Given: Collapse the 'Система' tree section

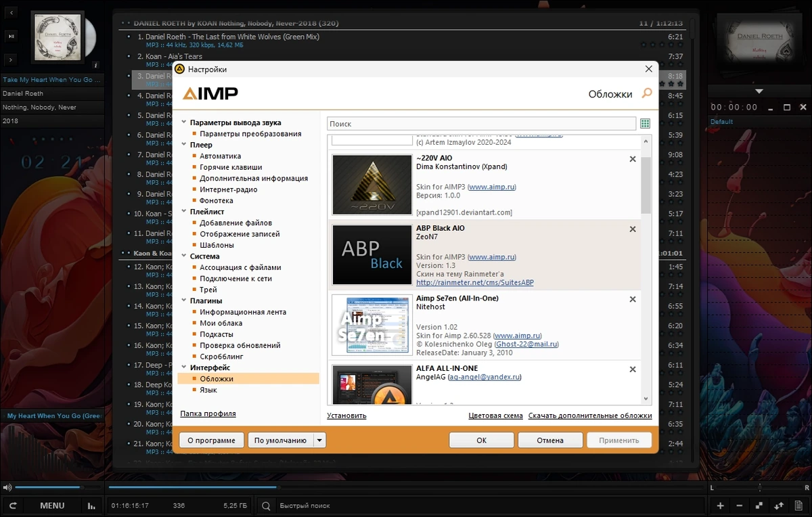Looking at the screenshot, I should coord(184,256).
